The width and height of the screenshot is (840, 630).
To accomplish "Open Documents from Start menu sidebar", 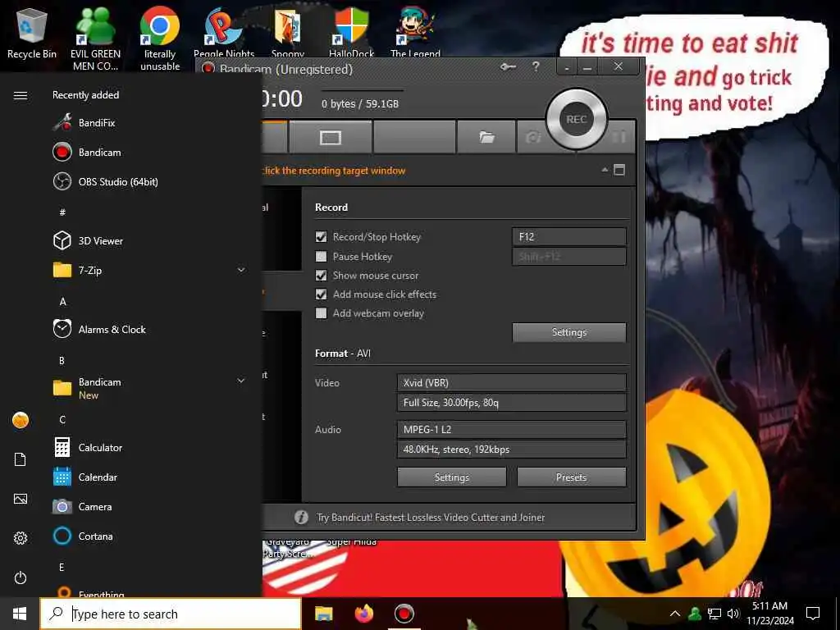I will [21, 459].
